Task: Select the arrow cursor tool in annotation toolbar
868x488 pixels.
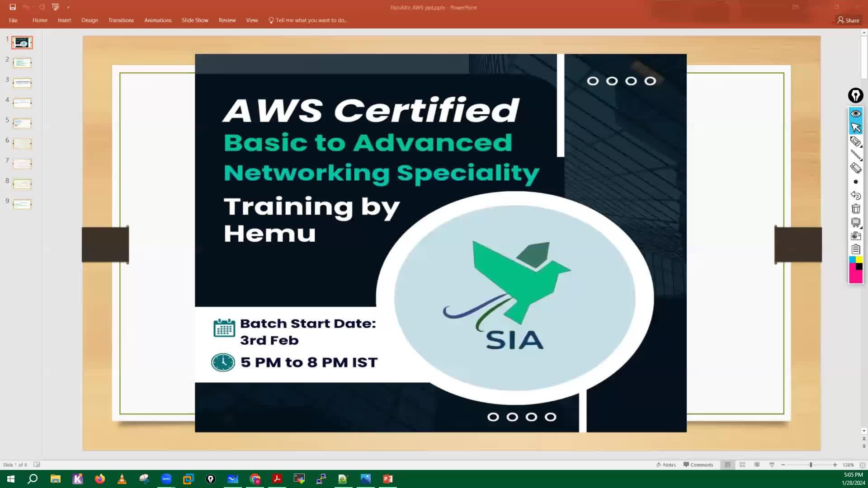Action: (855, 127)
